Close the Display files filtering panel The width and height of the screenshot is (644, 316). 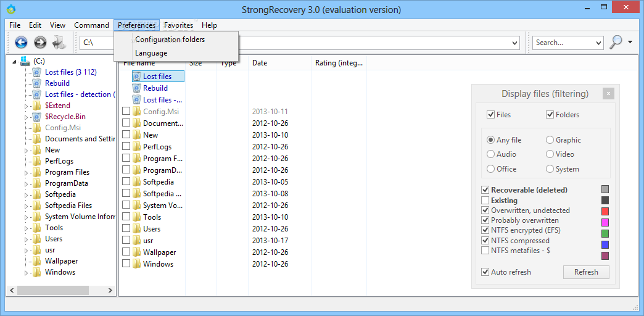(608, 94)
